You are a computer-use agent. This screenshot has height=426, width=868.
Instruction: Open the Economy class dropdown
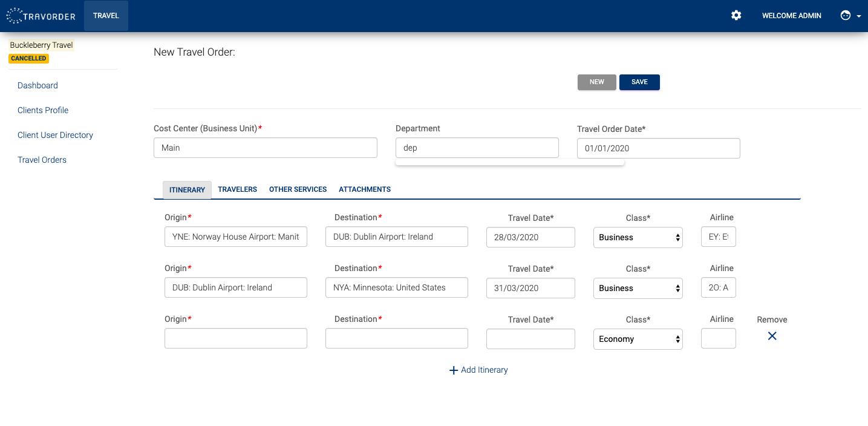coord(638,339)
